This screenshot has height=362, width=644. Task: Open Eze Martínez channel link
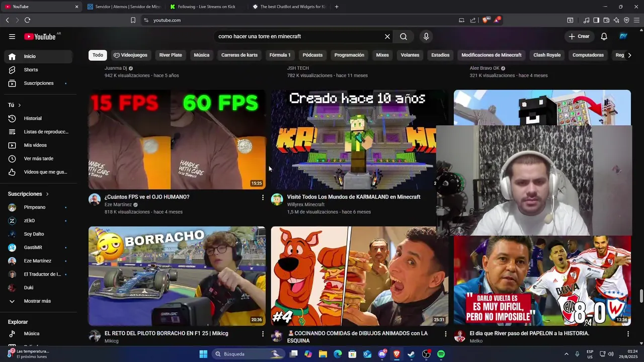click(118, 205)
